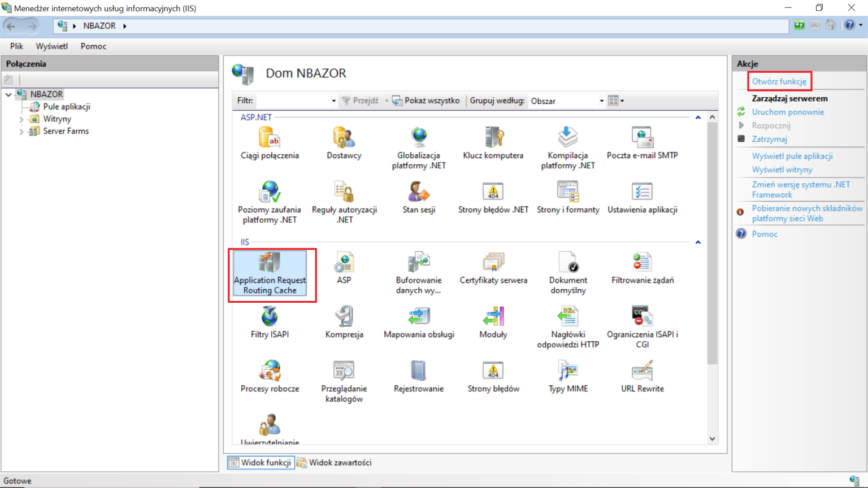The width and height of the screenshot is (868, 488).
Task: Refresh the view using the toolbar icon
Action: point(798,25)
